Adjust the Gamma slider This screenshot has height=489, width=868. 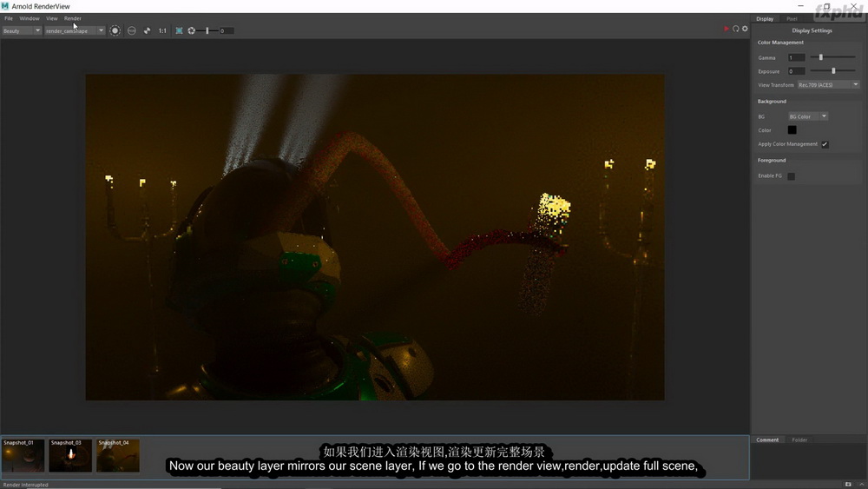[x=833, y=57]
